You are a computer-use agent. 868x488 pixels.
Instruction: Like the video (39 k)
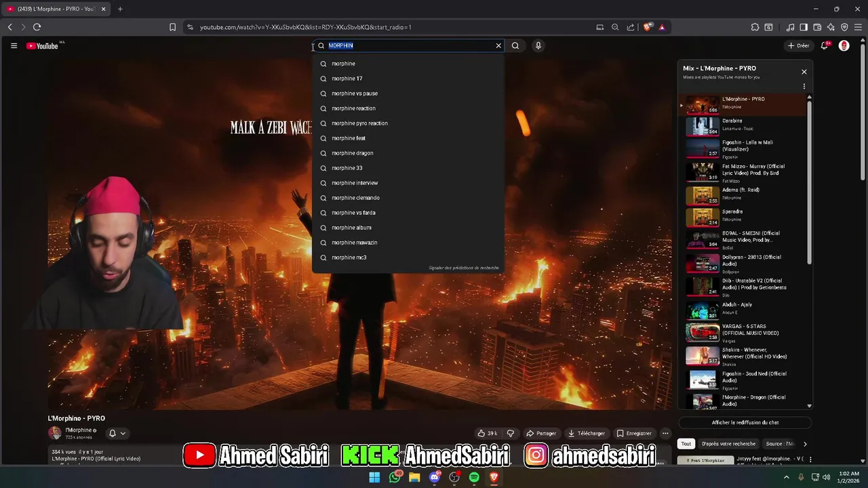pos(487,433)
